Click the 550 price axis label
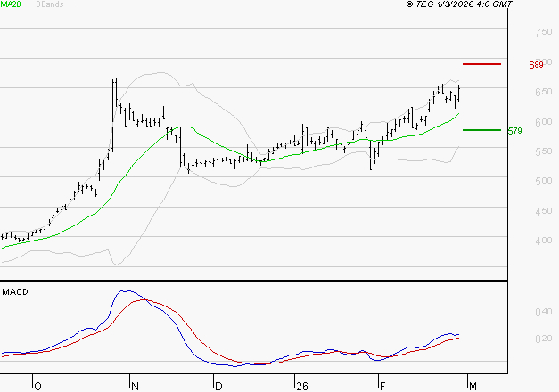 click(x=544, y=151)
